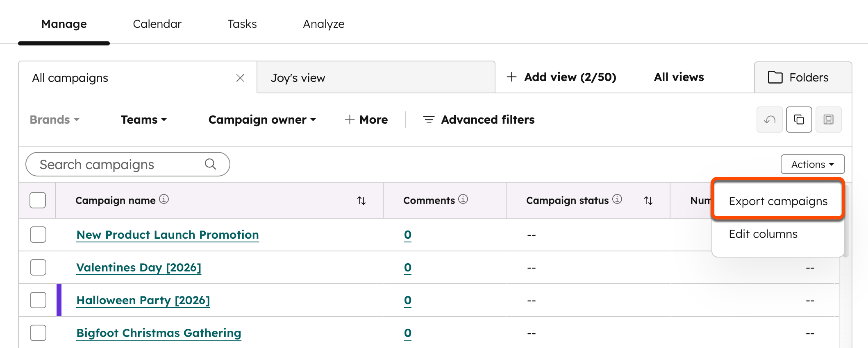The height and width of the screenshot is (348, 868).
Task: Open the Campaign owner dropdown
Action: pos(262,120)
